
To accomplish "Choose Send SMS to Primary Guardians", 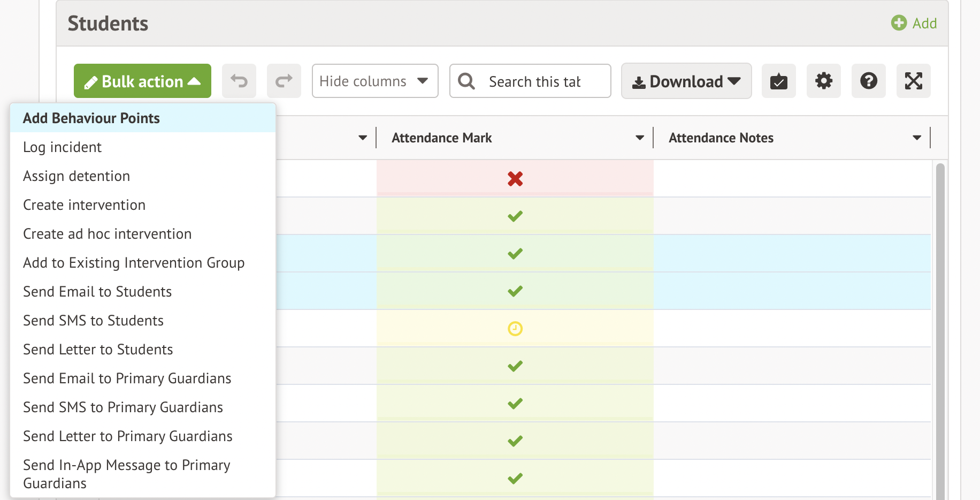I will 122,407.
